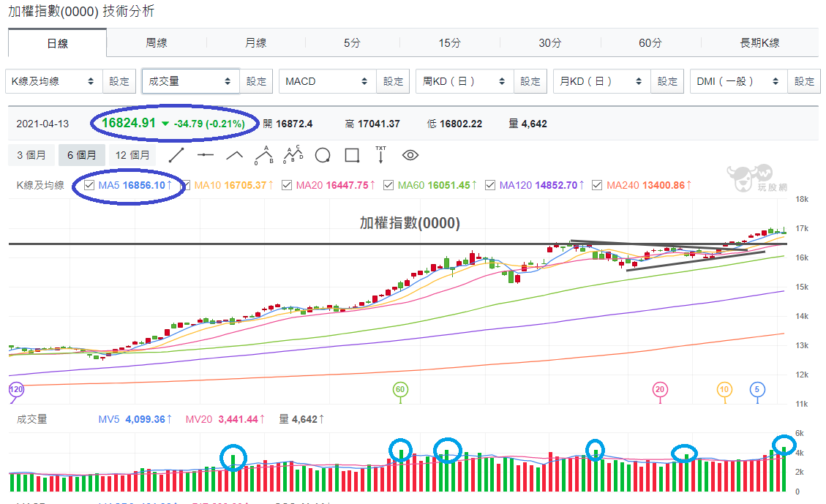Click the index price 16824.91
Screen dimensions: 826x504
(x=129, y=123)
